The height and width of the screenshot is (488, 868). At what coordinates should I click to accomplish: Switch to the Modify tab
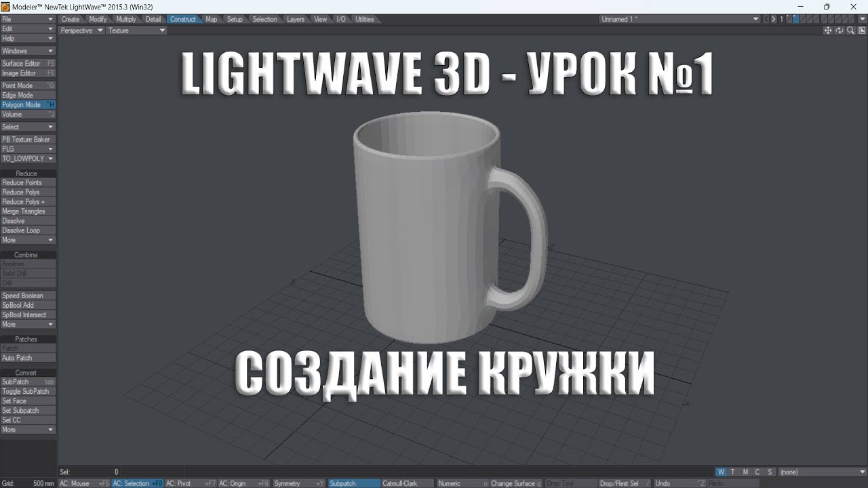click(98, 19)
